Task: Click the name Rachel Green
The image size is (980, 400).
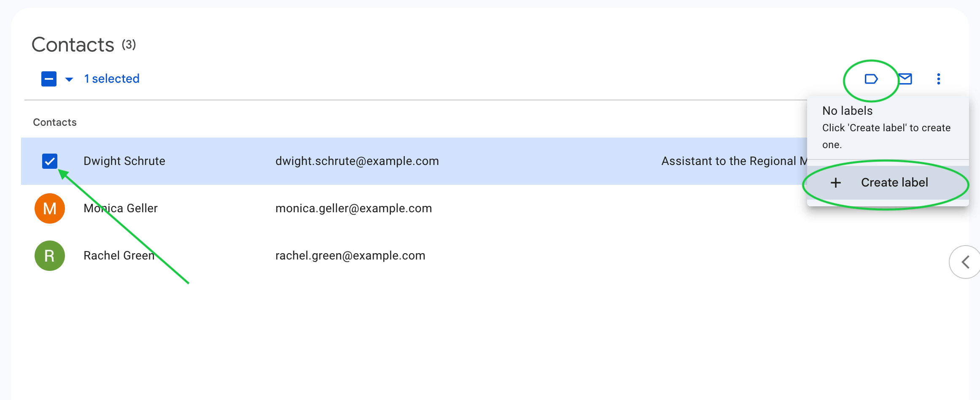Action: tap(119, 256)
